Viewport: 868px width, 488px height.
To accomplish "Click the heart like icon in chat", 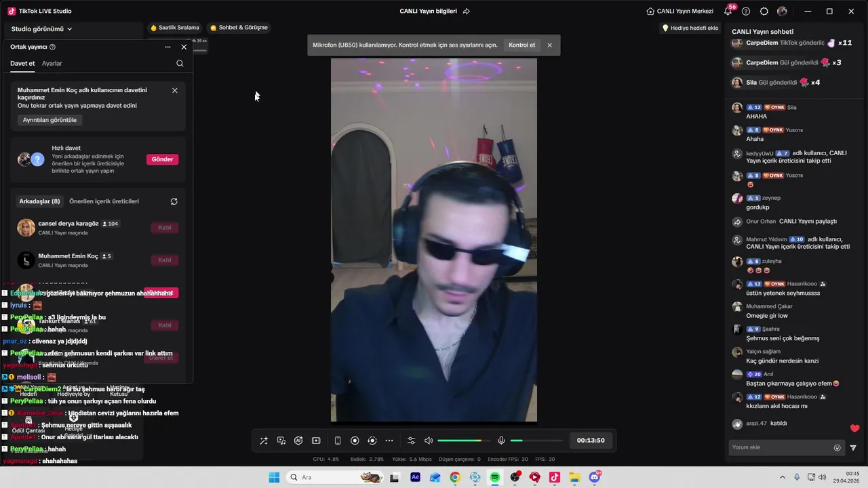I will (854, 428).
